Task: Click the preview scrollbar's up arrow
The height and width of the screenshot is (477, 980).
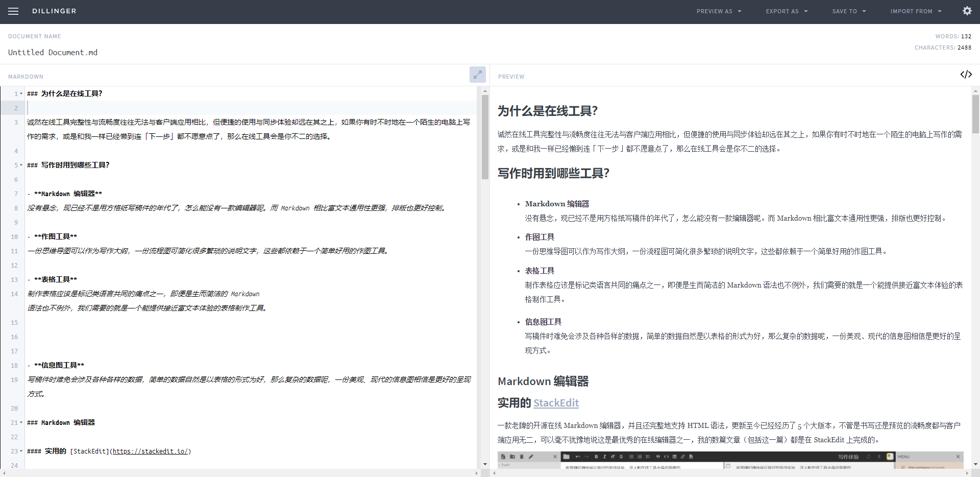Action: pyautogui.click(x=975, y=90)
